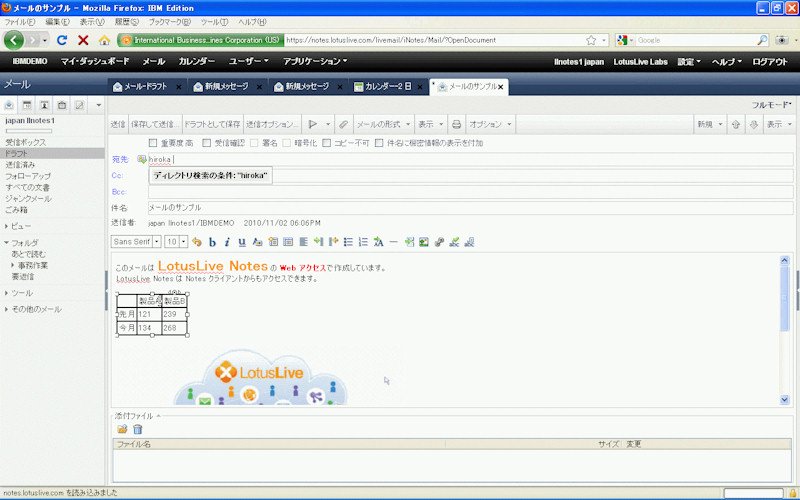Image resolution: width=800 pixels, height=500 pixels.
Task: Click the print icon in the mail toolbar
Action: pos(457,124)
